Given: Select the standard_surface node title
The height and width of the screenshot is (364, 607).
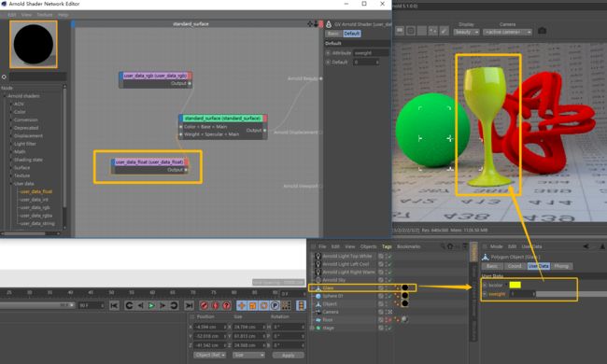Looking at the screenshot, I should click(x=222, y=118).
